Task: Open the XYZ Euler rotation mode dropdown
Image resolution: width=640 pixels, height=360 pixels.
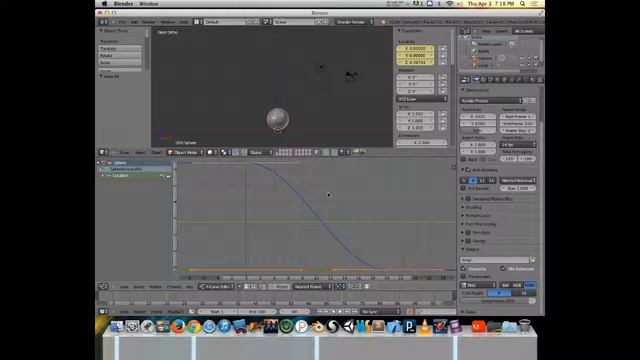Action: (x=422, y=99)
